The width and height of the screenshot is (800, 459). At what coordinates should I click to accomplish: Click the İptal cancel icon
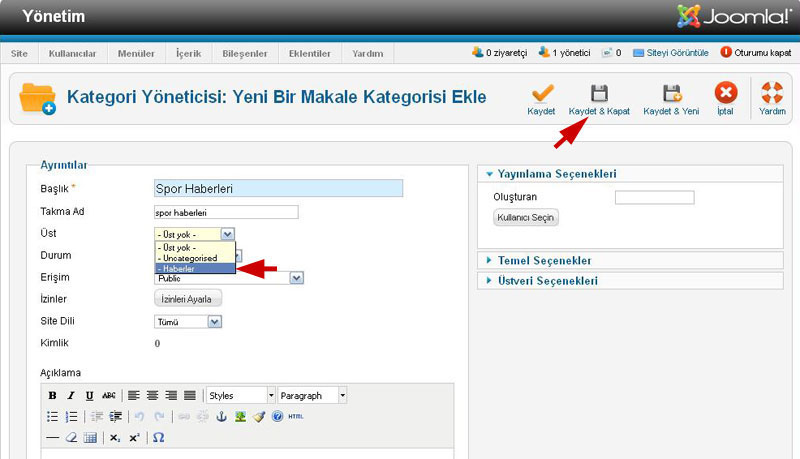tap(726, 93)
